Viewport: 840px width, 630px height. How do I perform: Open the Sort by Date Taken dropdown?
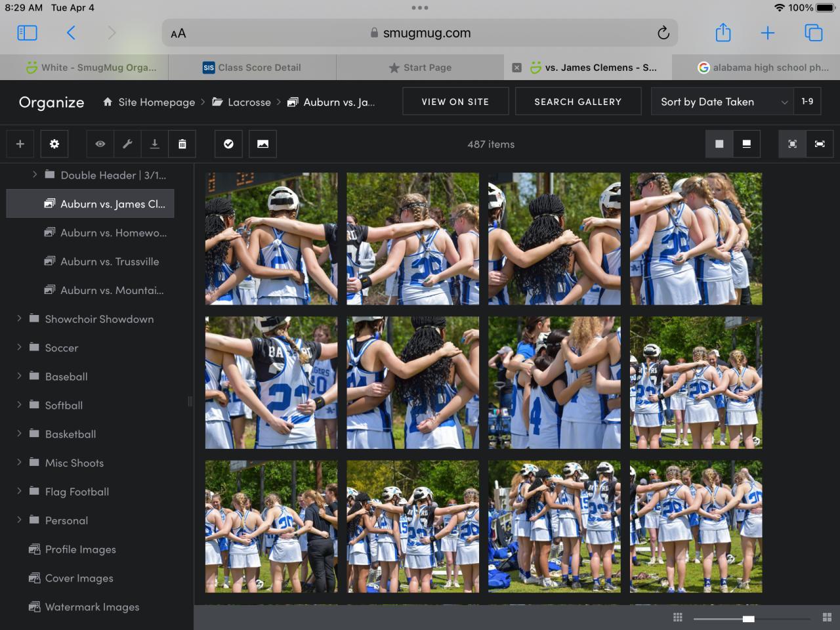coord(722,102)
